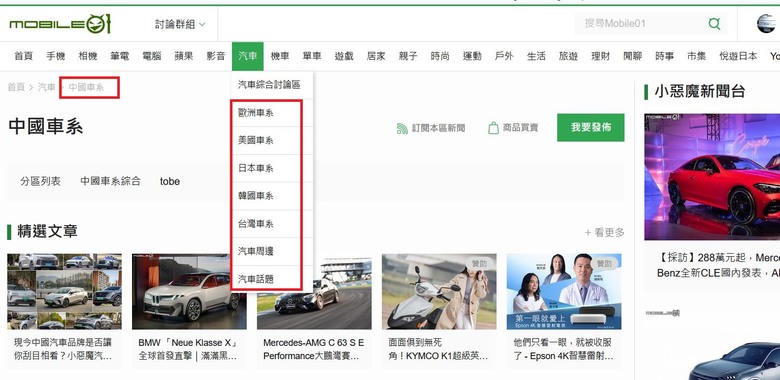Image resolution: width=780 pixels, height=380 pixels.
Task: Open the Chinese car brands collage thumbnail
Action: [x=64, y=291]
